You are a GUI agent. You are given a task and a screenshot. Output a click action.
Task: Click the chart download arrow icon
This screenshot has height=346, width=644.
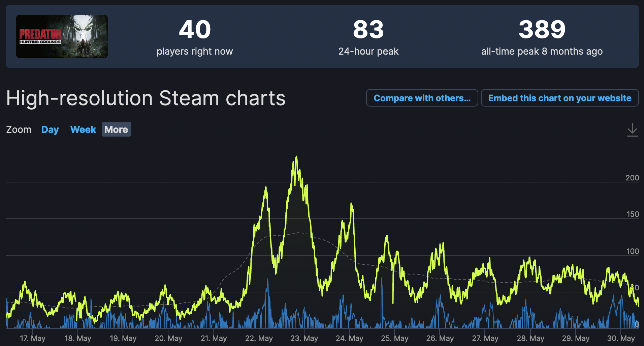(632, 130)
